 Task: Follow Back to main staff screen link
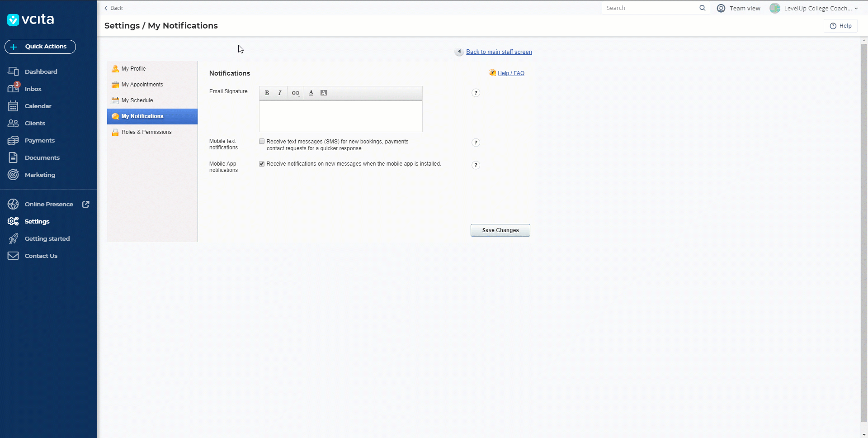[499, 52]
